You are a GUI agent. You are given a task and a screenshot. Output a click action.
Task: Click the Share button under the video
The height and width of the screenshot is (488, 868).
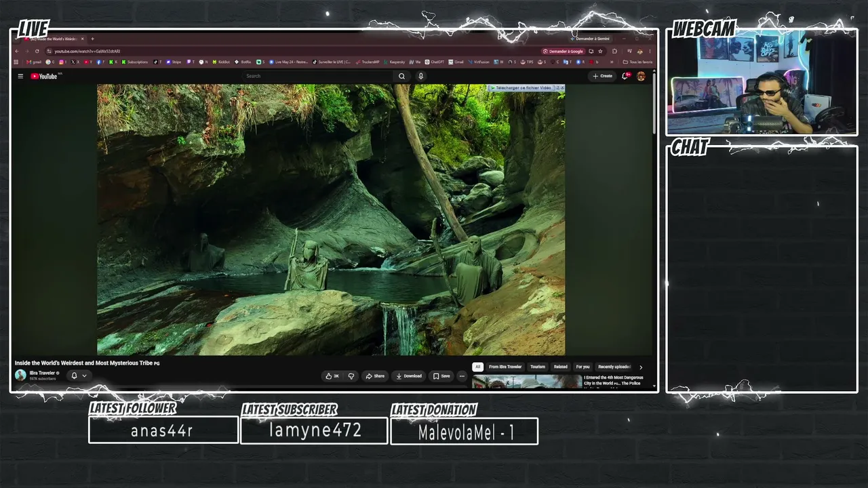coord(375,376)
